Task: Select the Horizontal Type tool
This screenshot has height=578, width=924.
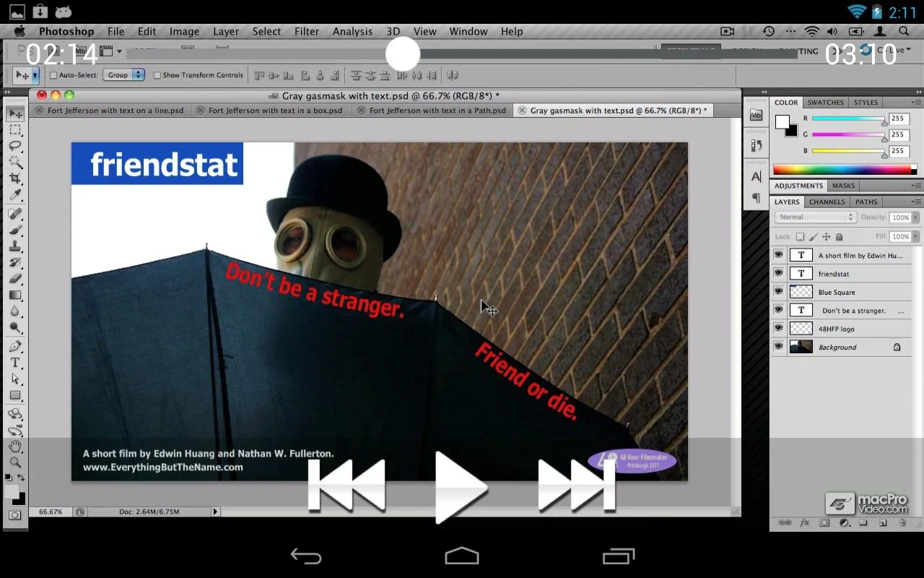Action: pos(15,363)
